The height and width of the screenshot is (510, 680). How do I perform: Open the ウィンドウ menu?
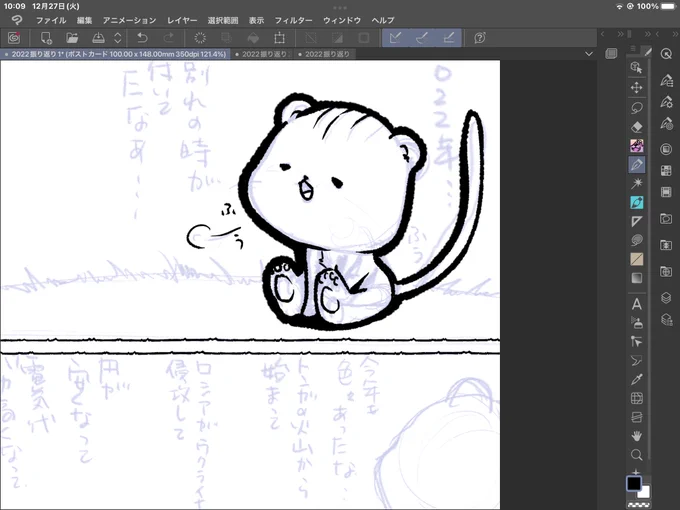pos(342,20)
